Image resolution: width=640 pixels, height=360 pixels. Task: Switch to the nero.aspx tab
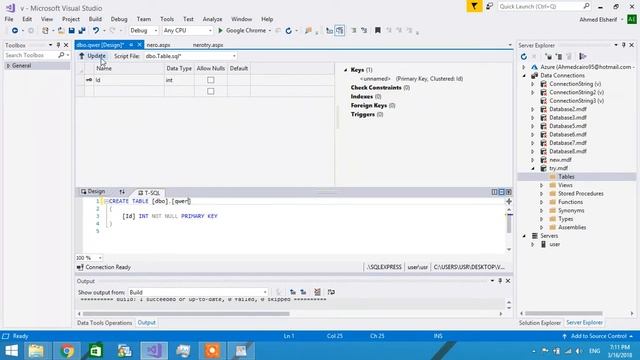(x=158, y=45)
